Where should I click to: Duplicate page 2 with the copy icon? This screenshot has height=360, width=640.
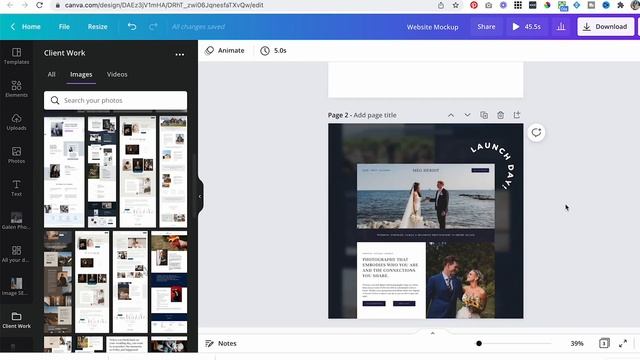(x=484, y=115)
